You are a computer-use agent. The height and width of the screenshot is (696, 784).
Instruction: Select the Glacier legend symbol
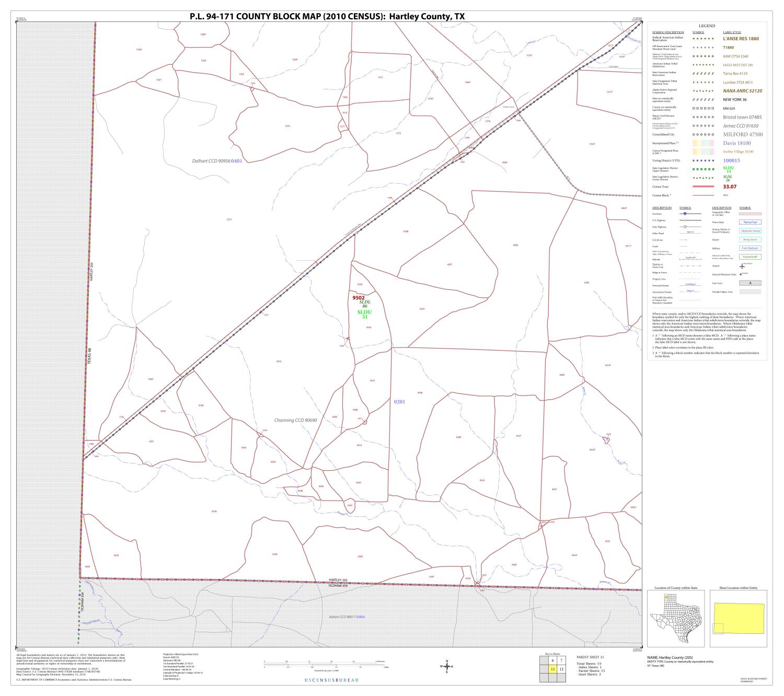pos(750,240)
